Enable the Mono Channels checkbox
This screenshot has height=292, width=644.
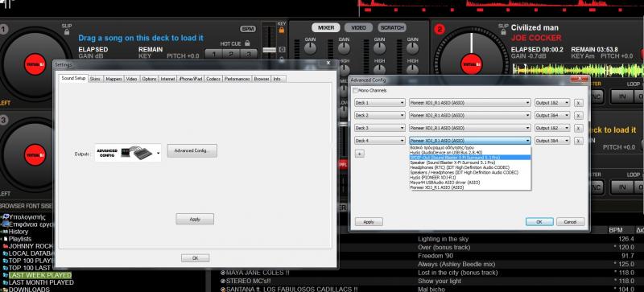355,90
